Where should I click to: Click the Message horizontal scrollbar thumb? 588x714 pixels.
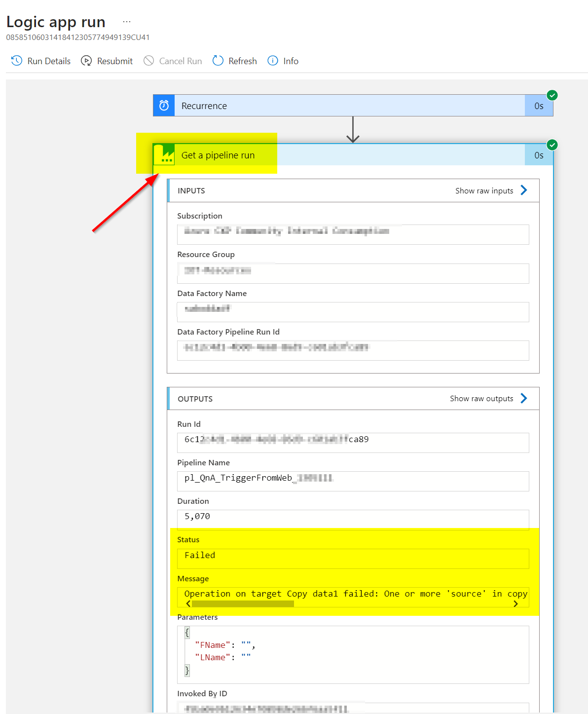tap(243, 604)
